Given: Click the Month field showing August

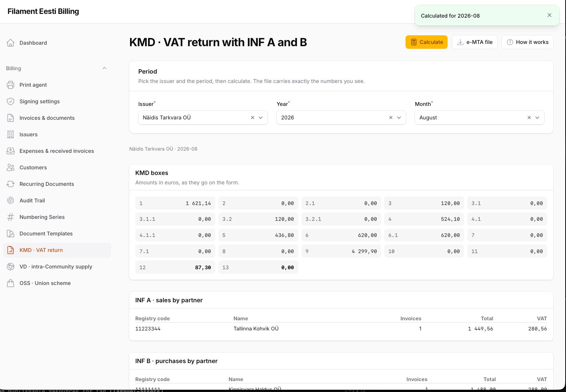Looking at the screenshot, I should pyautogui.click(x=480, y=118).
